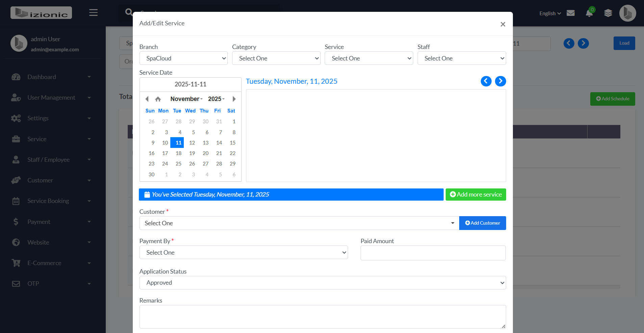Open the English language selector

[x=549, y=13]
